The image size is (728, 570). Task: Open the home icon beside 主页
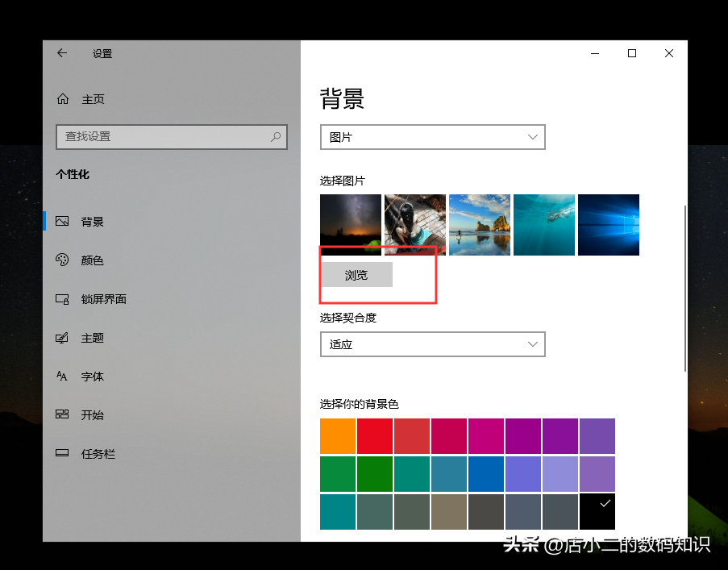click(63, 99)
